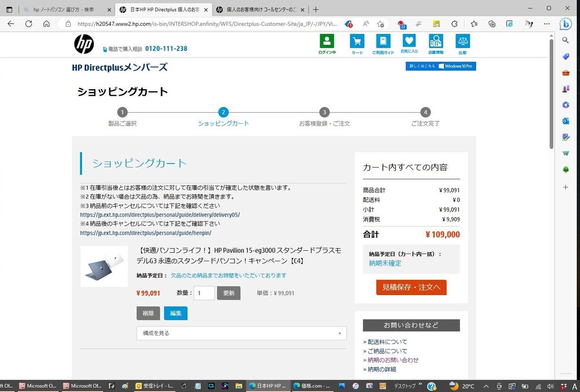Close the 日本HP HP Directplus tab

[x=206, y=10]
